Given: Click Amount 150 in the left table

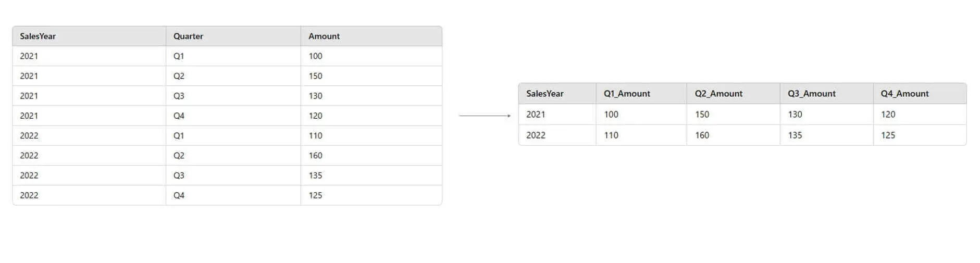Looking at the screenshot, I should [315, 76].
